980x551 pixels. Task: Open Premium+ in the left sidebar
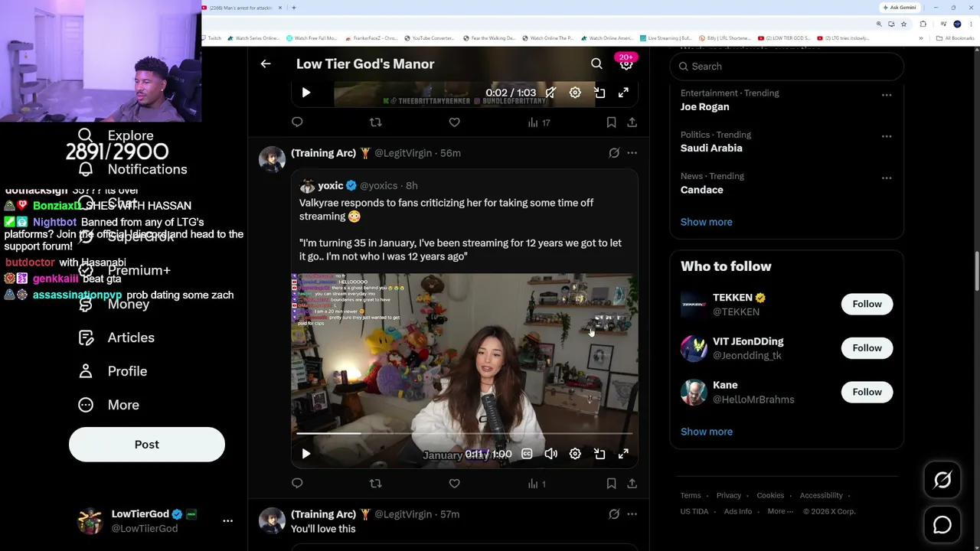124,270
